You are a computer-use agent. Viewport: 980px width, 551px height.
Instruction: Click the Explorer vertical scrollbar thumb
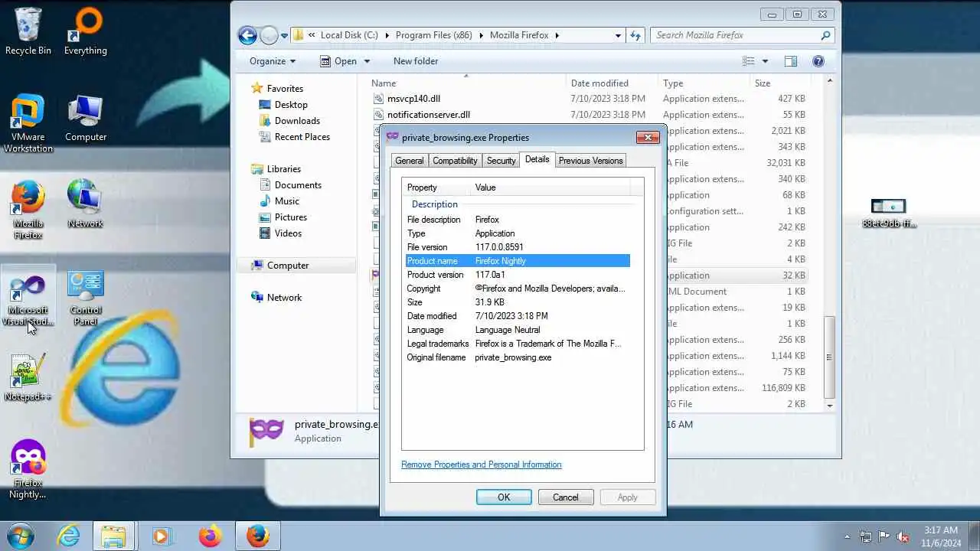click(829, 357)
